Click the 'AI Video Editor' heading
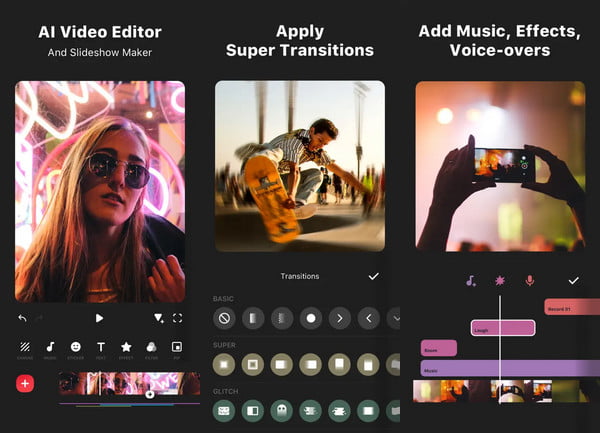The width and height of the screenshot is (600, 433). point(100,32)
